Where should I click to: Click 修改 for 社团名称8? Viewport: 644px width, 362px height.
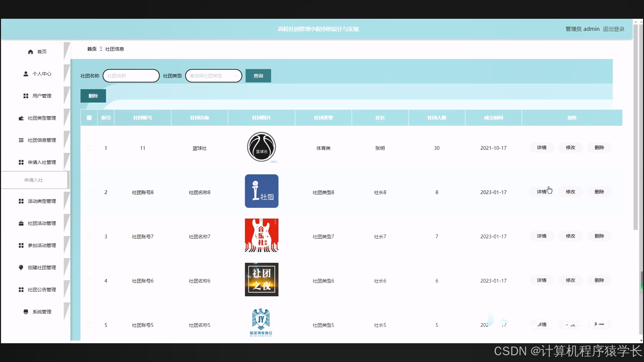(x=571, y=192)
